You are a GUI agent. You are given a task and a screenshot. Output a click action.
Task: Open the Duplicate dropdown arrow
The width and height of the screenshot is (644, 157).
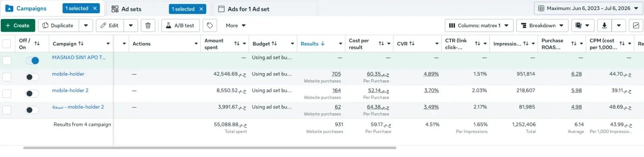tap(86, 25)
